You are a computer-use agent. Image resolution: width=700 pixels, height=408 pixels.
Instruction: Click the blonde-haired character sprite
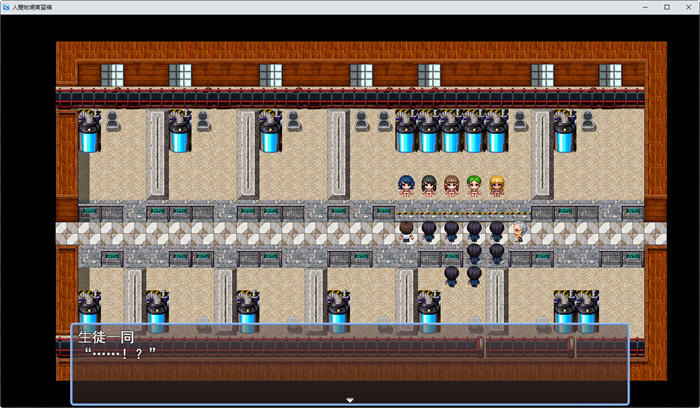tap(496, 186)
